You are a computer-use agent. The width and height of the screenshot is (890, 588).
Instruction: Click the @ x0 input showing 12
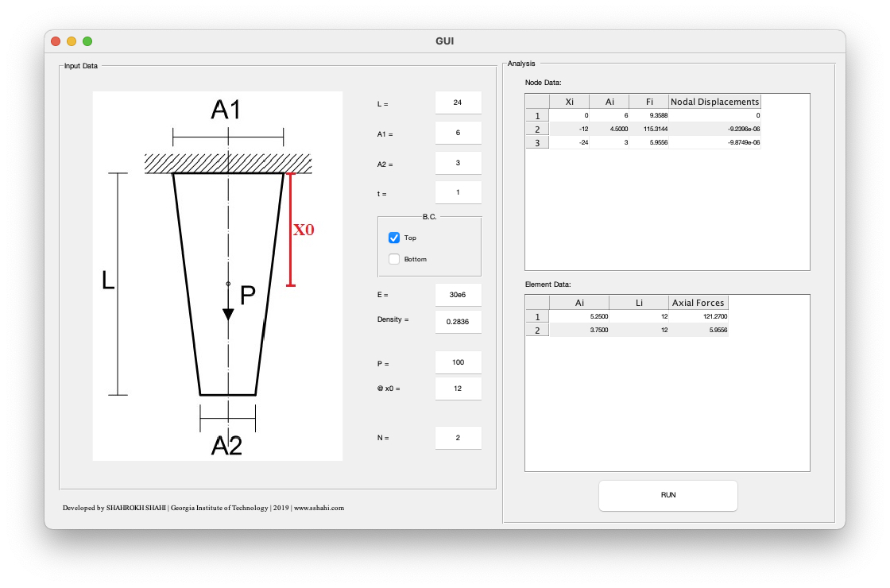point(458,388)
